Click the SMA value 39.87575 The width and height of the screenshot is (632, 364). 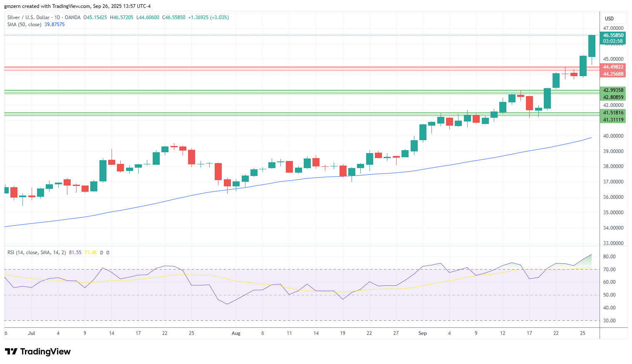[55, 25]
